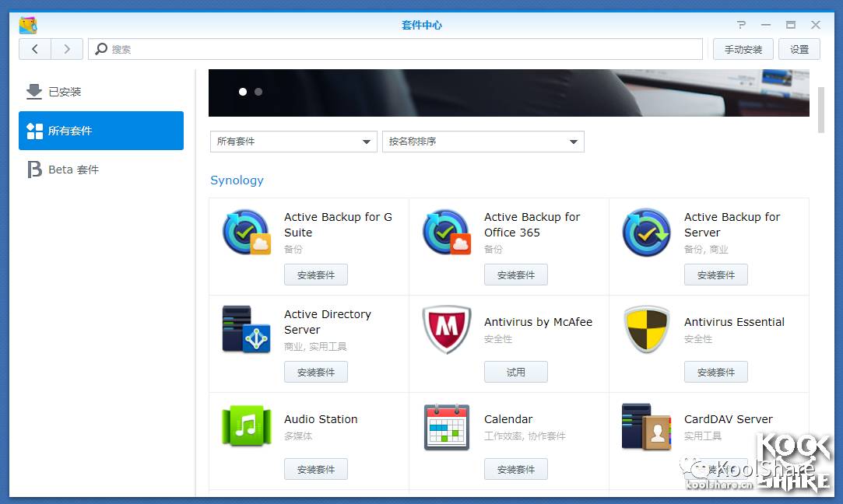
Task: Click the Active Backup for G Suite title
Action: click(x=338, y=225)
